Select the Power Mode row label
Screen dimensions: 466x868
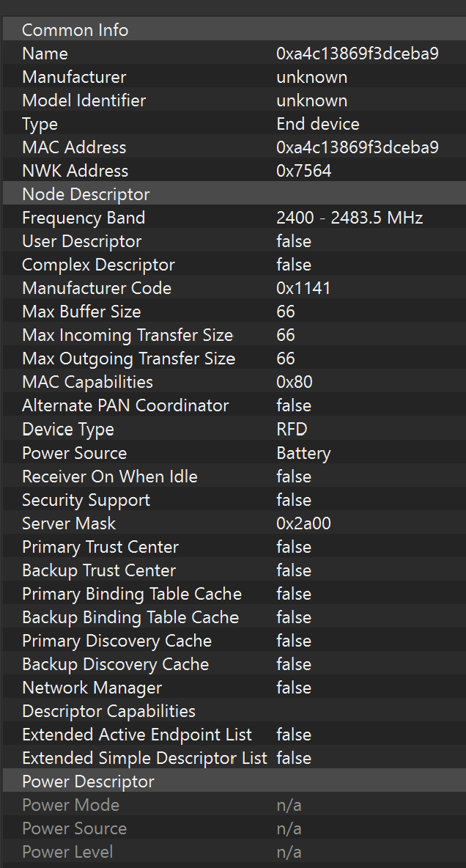(70, 805)
